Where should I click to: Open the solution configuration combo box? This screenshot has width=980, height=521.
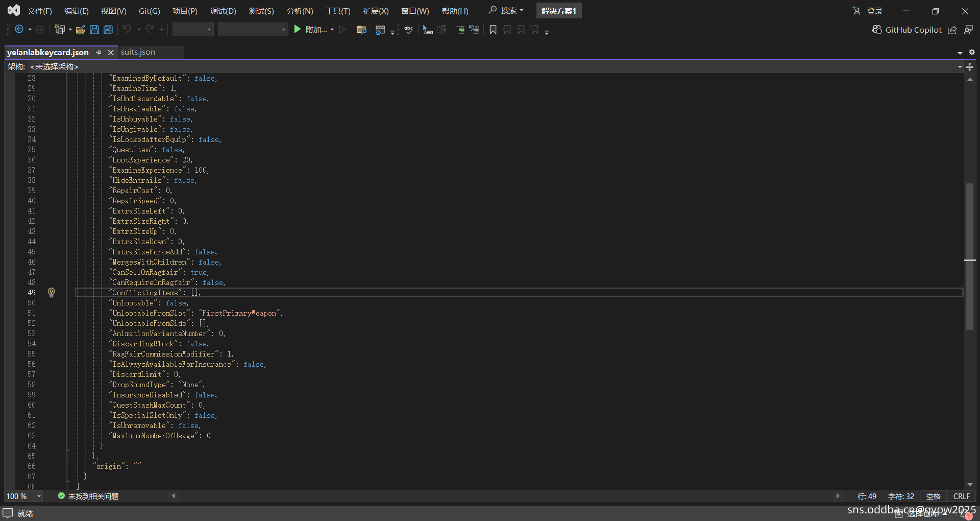(x=193, y=30)
